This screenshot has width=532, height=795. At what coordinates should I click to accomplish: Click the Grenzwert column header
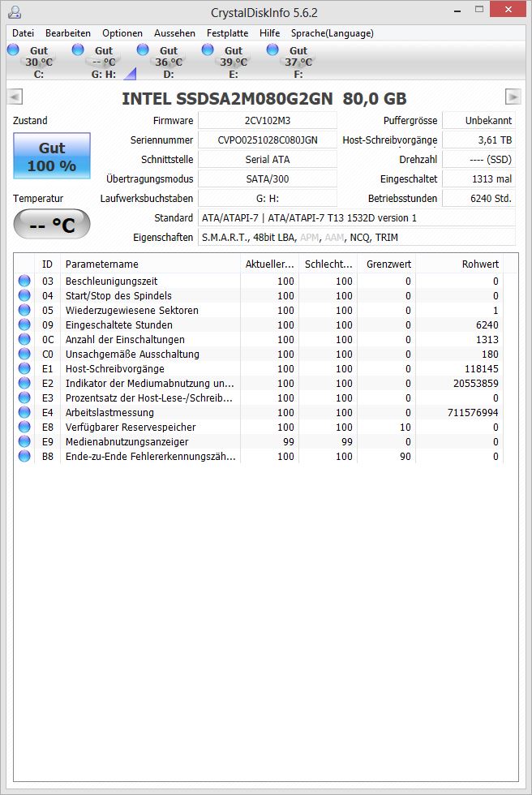pos(387,264)
